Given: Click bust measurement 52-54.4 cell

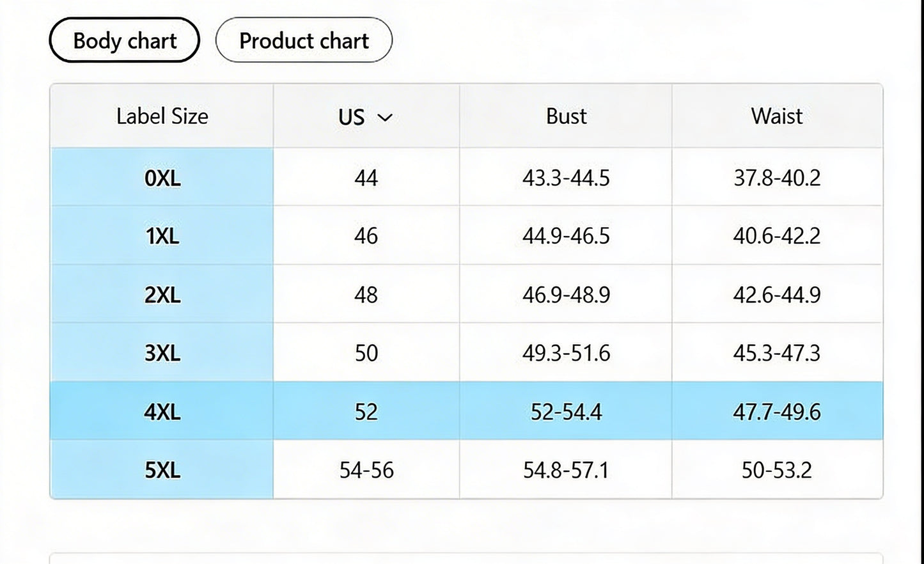Looking at the screenshot, I should tap(566, 412).
